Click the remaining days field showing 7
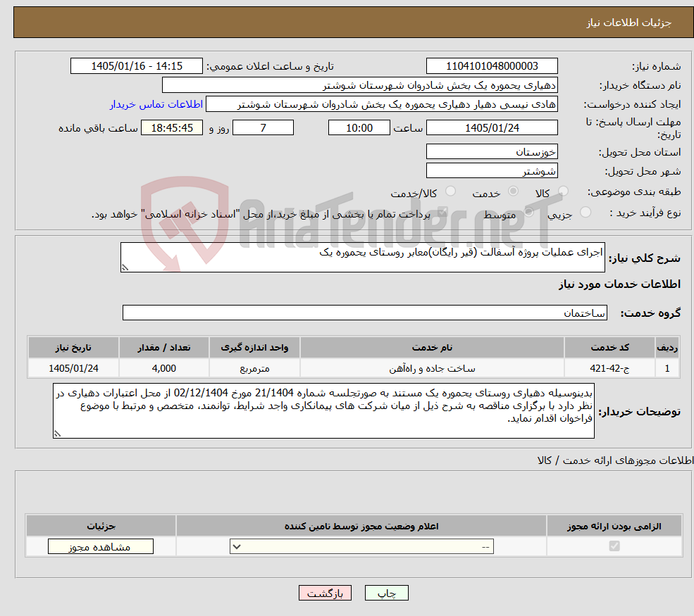 263,128
